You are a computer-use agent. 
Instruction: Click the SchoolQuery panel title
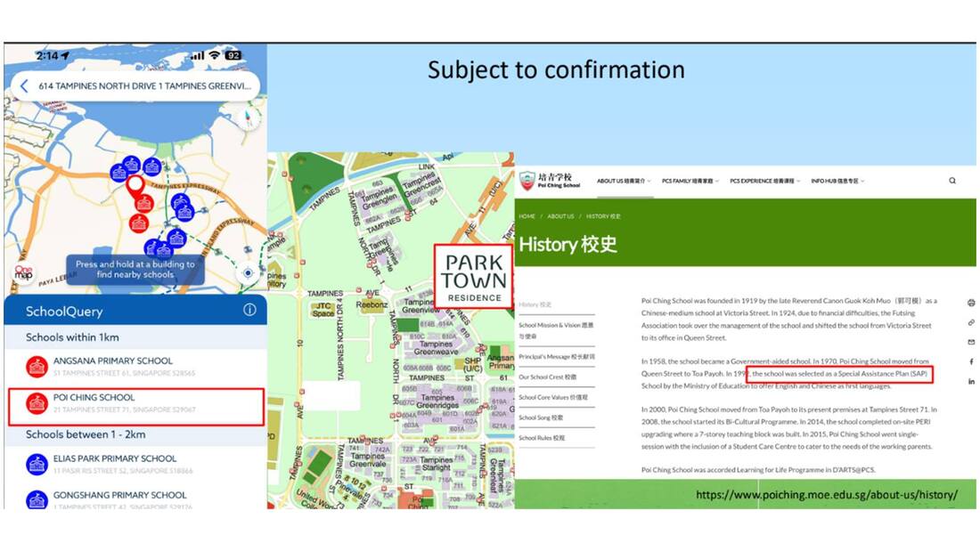tap(64, 312)
